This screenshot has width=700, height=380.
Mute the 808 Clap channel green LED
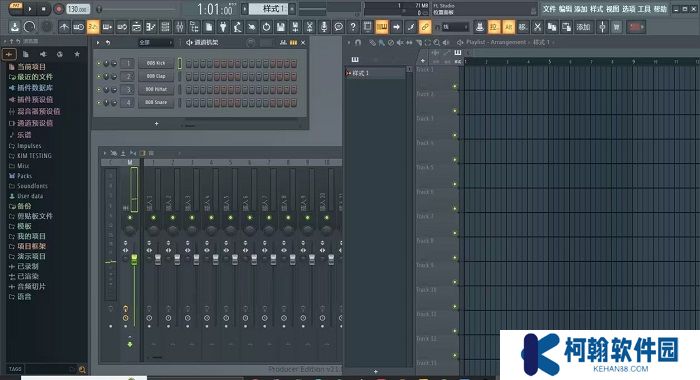[x=99, y=76]
